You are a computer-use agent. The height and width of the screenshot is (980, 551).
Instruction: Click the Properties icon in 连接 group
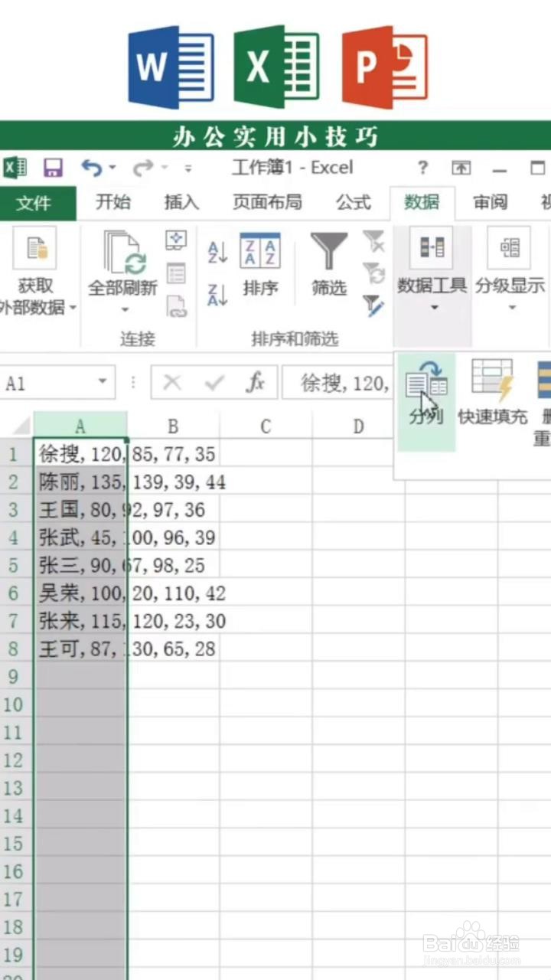177,273
